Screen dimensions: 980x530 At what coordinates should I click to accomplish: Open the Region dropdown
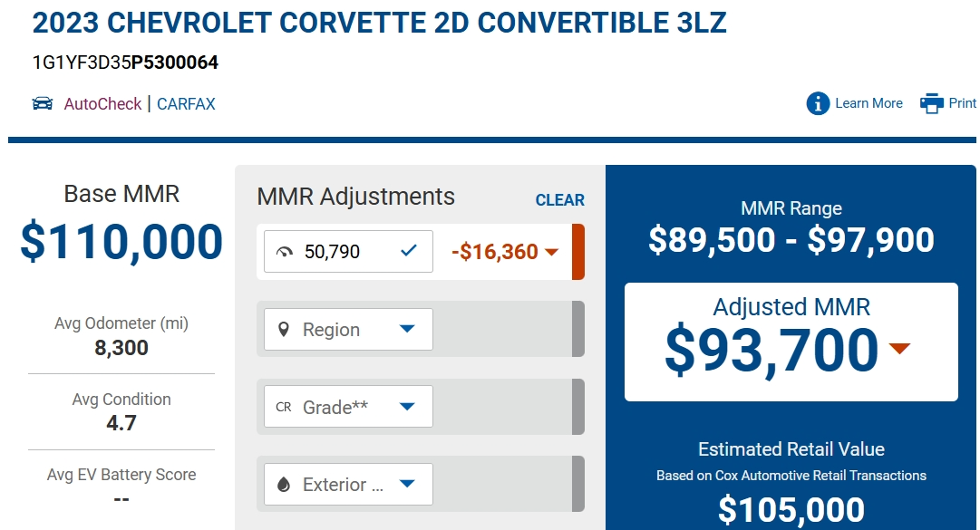[x=348, y=329]
